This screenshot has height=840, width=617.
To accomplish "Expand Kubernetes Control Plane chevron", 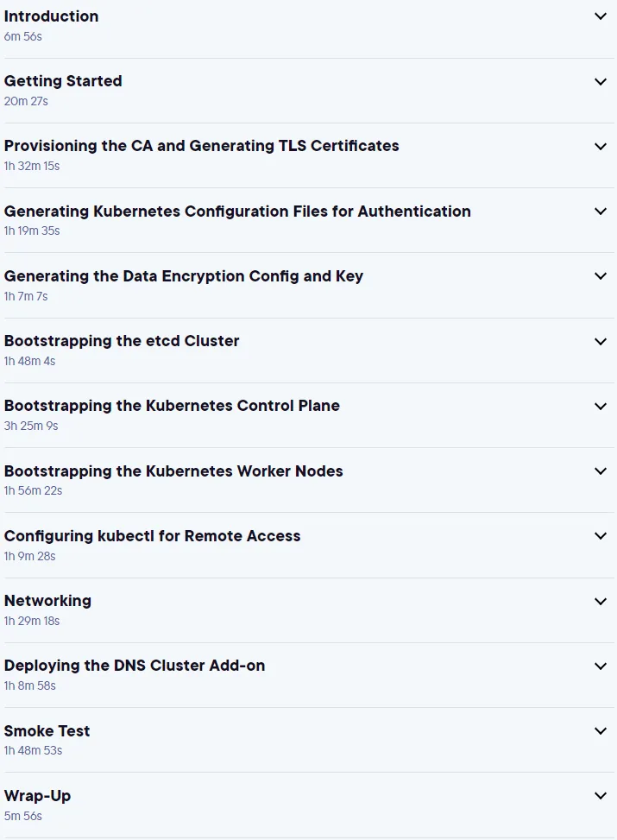I will [601, 406].
